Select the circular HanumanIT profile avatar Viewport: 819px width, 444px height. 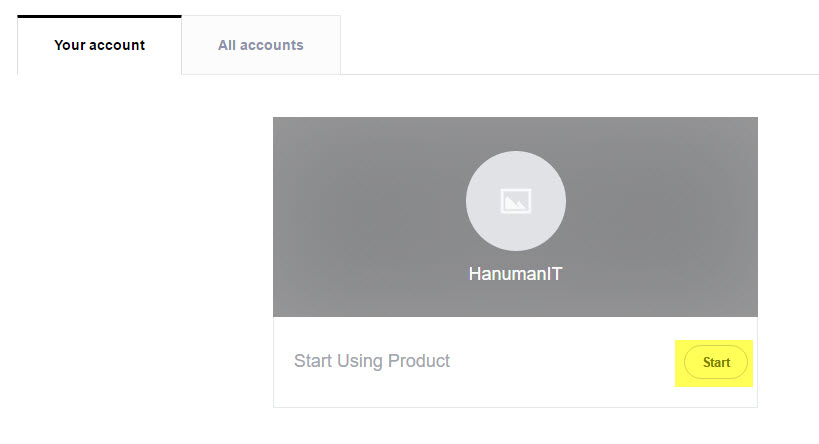pyautogui.click(x=516, y=201)
